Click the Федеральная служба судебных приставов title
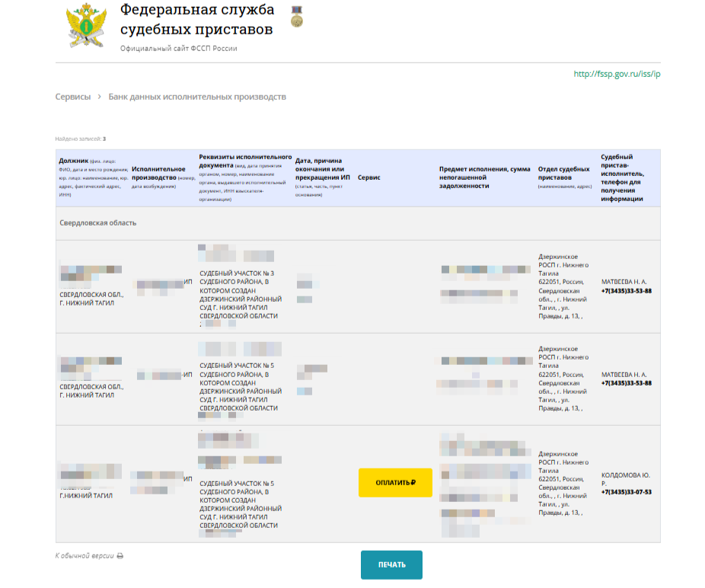Viewport: 705px width, 588px height. point(197,19)
